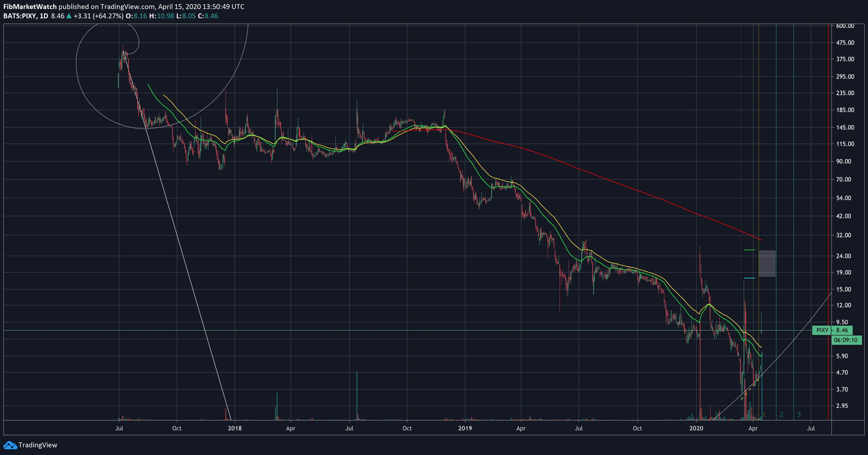868x455 pixels.
Task: Click the 475.00 price axis value
Action: pyautogui.click(x=845, y=43)
